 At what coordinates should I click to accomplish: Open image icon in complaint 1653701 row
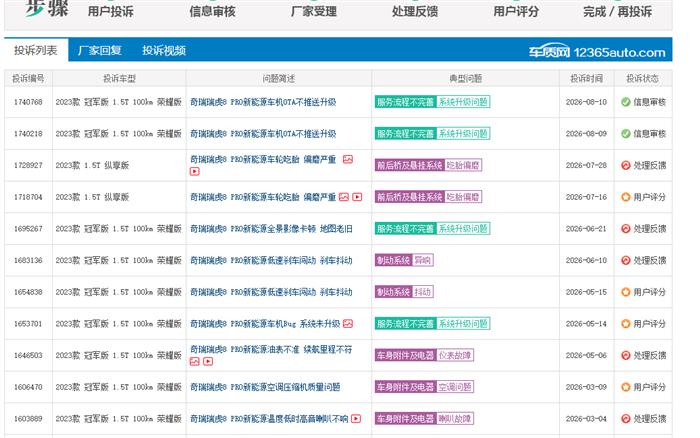(348, 324)
